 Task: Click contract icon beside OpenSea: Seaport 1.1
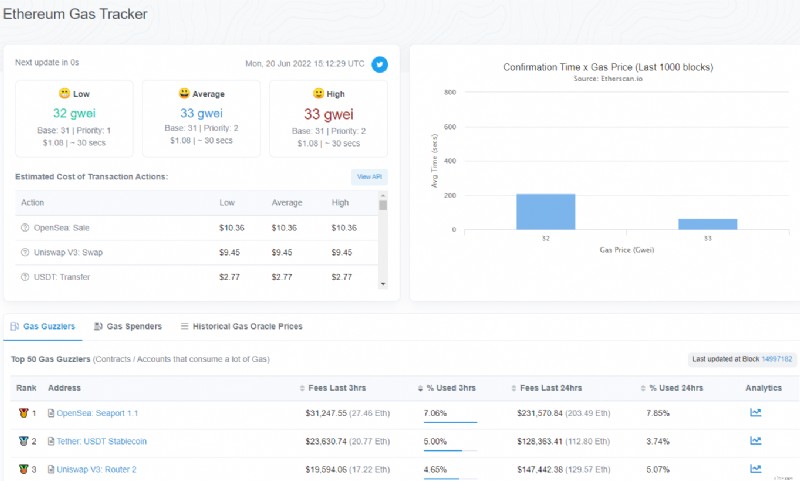tap(51, 413)
